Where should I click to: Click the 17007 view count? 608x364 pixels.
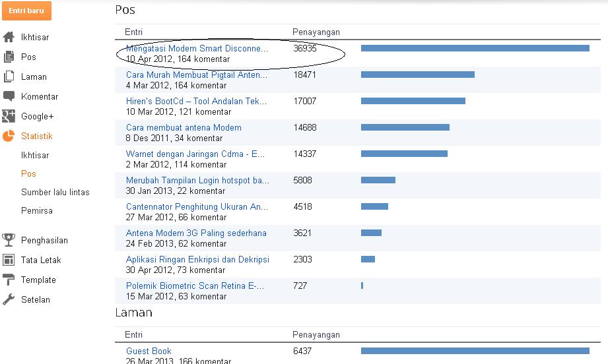[x=305, y=101]
